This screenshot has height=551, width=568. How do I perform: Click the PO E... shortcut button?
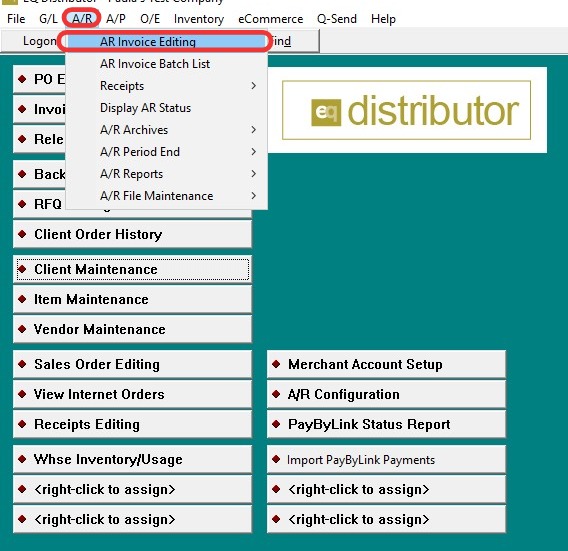point(39,79)
